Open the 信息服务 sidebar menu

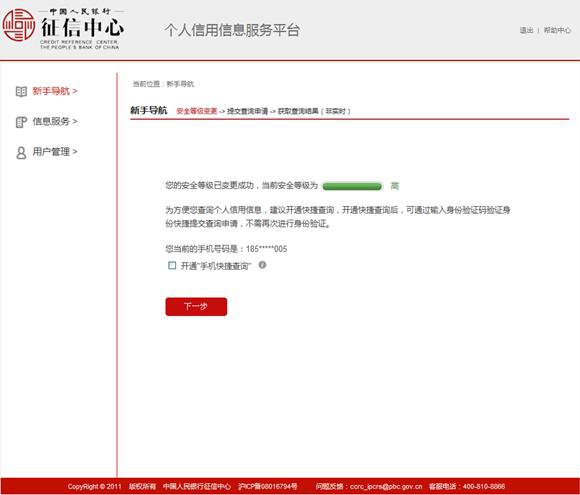pos(55,121)
